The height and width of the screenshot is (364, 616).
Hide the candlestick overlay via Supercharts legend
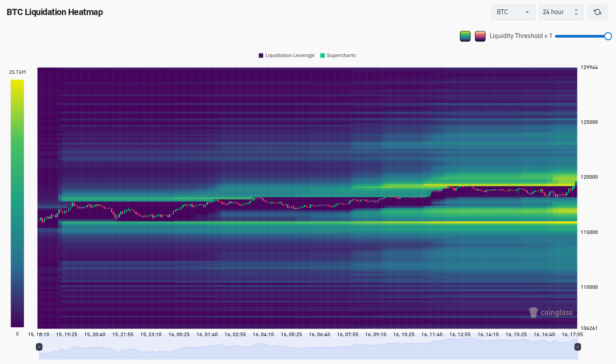(x=338, y=55)
